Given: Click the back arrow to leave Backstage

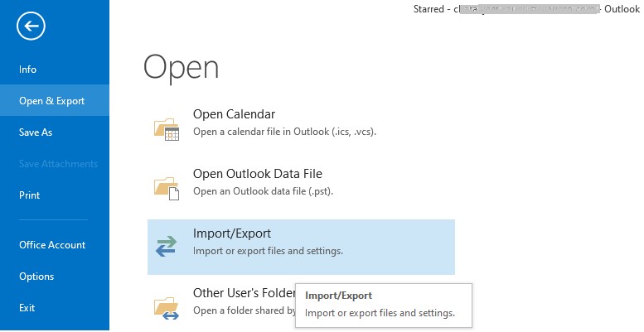Looking at the screenshot, I should click(31, 26).
